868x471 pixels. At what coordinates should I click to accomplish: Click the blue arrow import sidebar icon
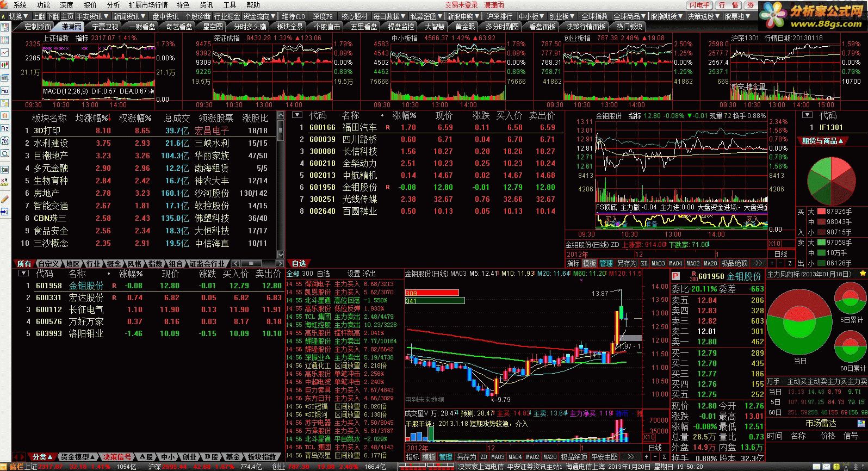coord(4,212)
